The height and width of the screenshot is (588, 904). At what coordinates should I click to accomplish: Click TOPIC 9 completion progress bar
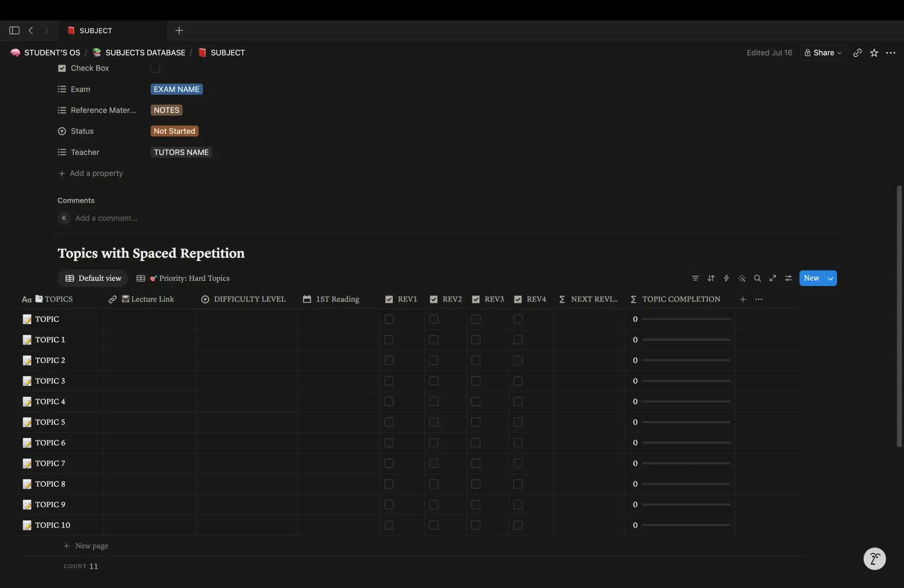pyautogui.click(x=686, y=504)
